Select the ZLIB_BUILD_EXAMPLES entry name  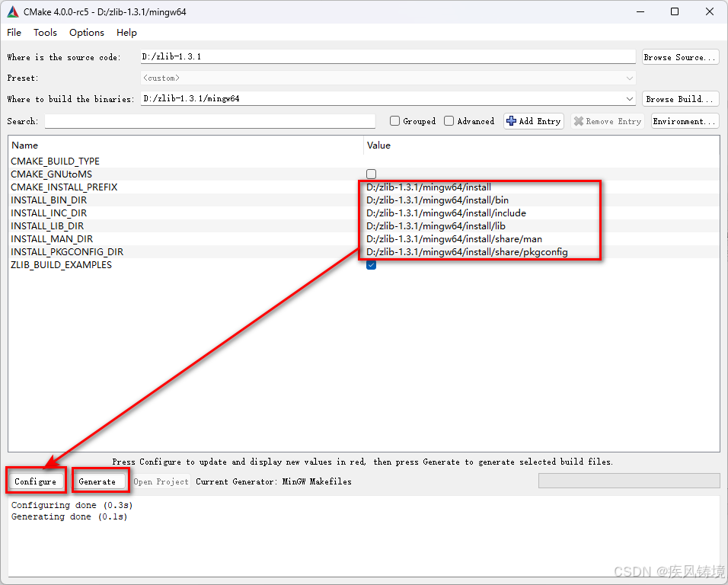[61, 265]
